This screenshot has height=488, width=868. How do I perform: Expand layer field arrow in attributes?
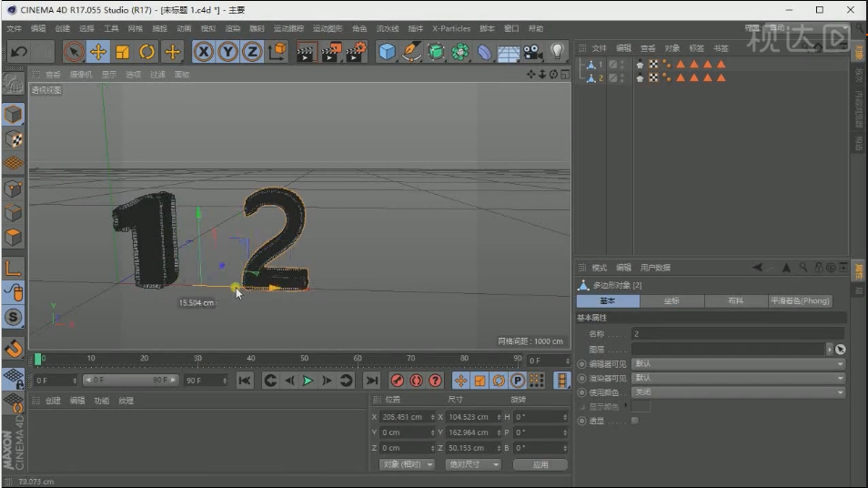829,349
